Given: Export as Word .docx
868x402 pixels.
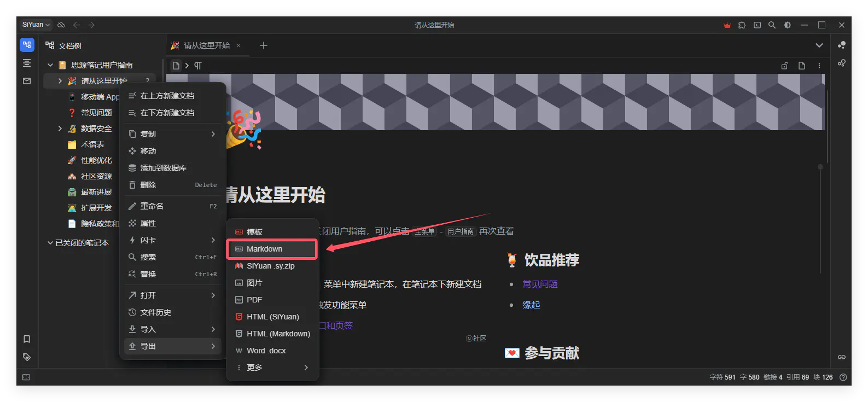Looking at the screenshot, I should pos(272,351).
